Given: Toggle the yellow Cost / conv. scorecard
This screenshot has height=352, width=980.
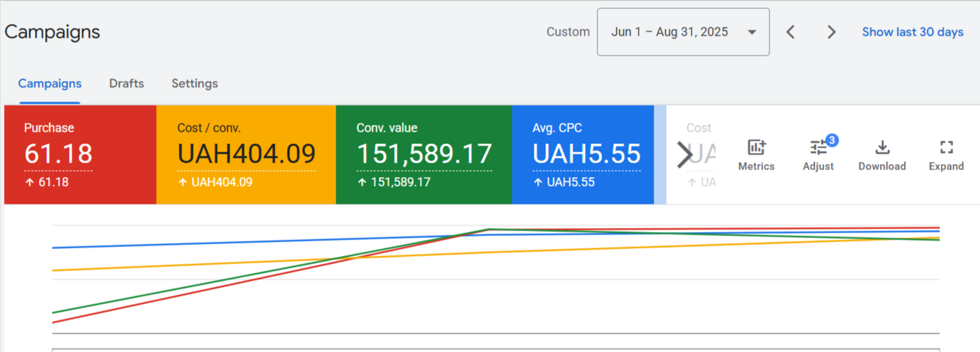Looking at the screenshot, I should click(246, 154).
